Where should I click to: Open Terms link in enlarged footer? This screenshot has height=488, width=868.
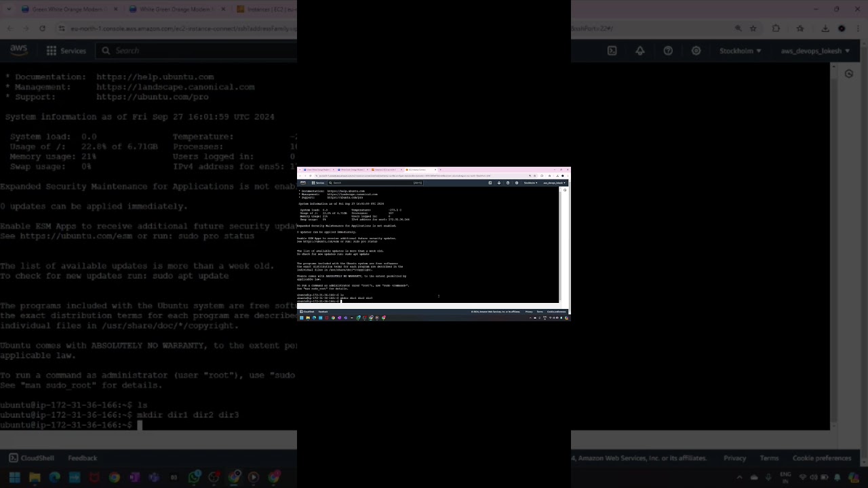coord(769,458)
